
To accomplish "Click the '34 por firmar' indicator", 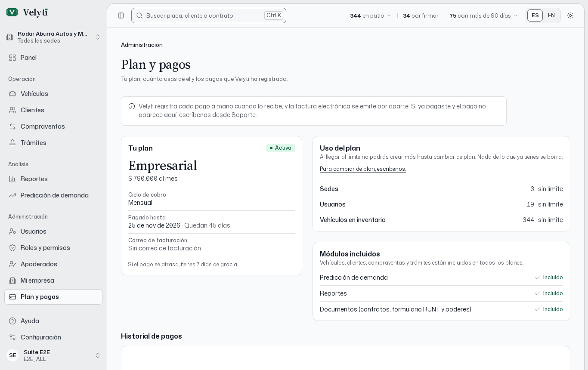I will pos(421,15).
